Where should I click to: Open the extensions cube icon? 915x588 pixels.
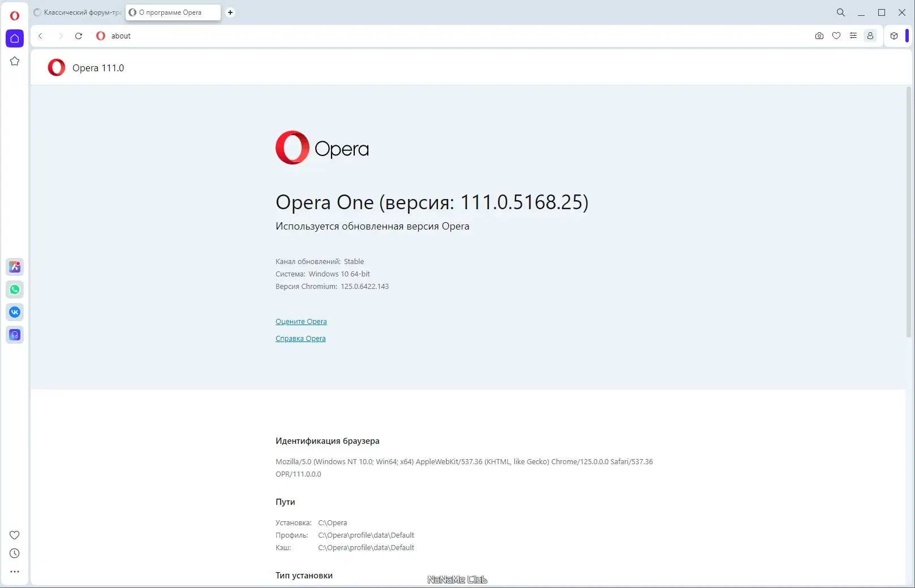894,36
